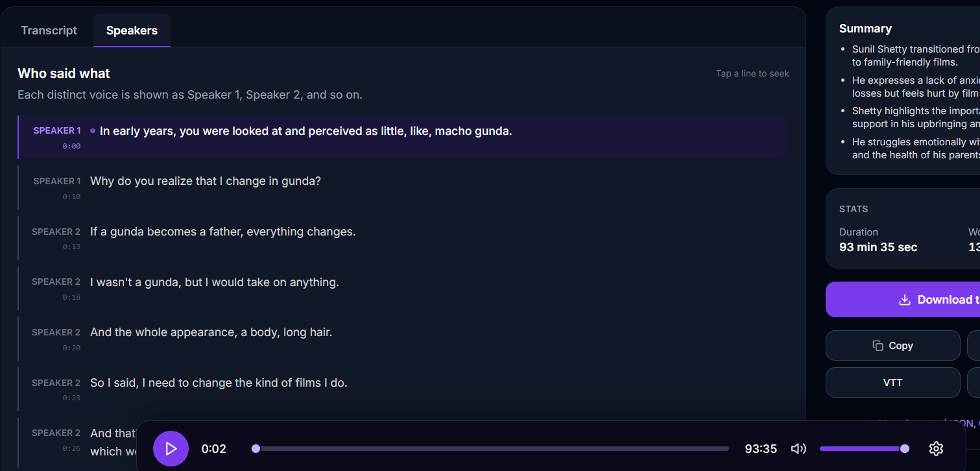Click the purple play button
Viewport: 980px width, 471px height.
click(171, 448)
